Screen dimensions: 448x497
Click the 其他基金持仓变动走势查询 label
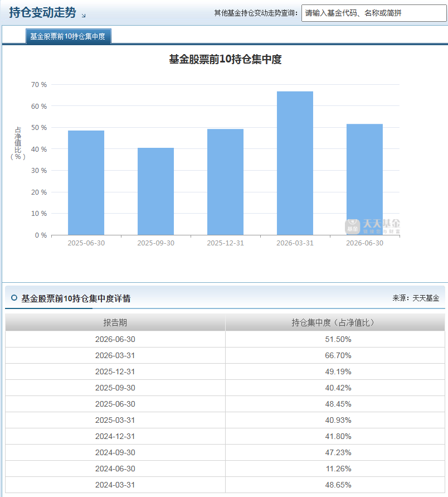point(256,13)
